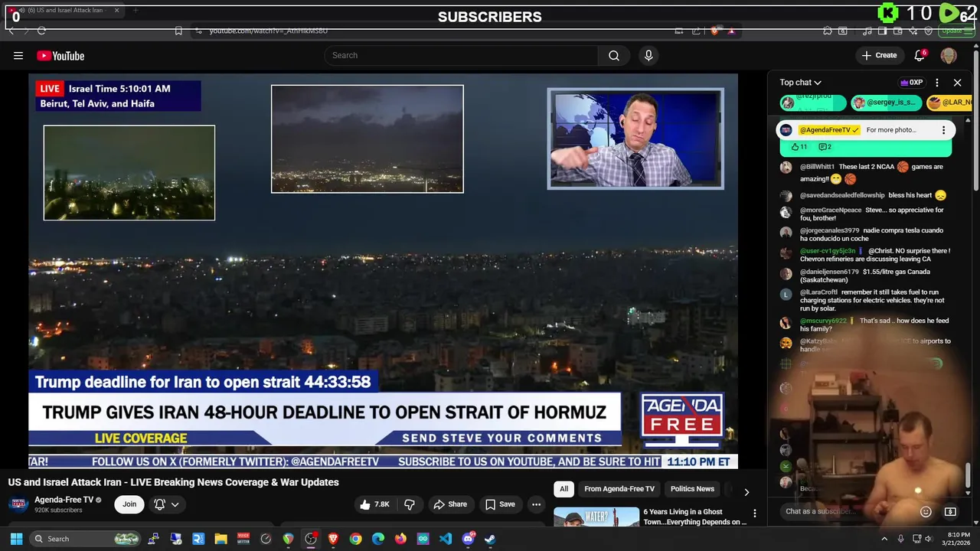Screen dimensions: 980x551
Task: Expand the channel notification bell dropdown
Action: pos(167,504)
